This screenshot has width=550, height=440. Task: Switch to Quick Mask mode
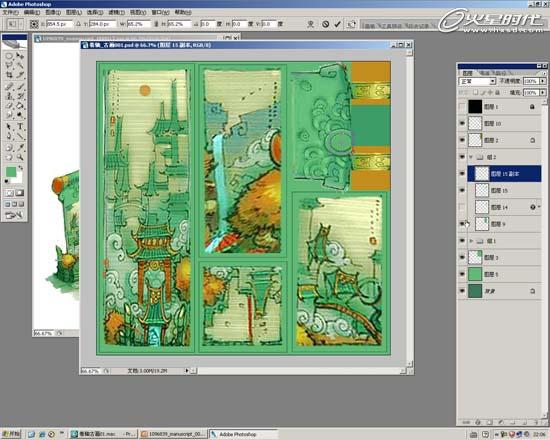[x=20, y=193]
